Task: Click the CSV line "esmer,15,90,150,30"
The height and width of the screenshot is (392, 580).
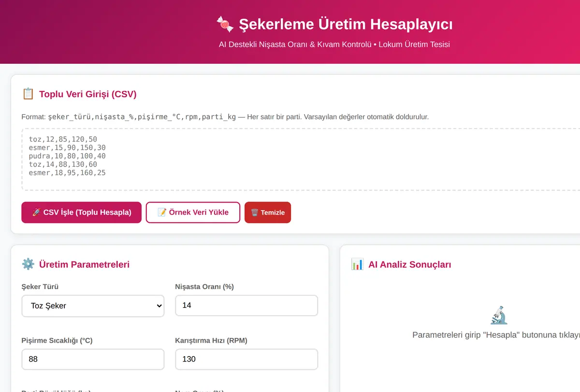Action: pos(67,147)
